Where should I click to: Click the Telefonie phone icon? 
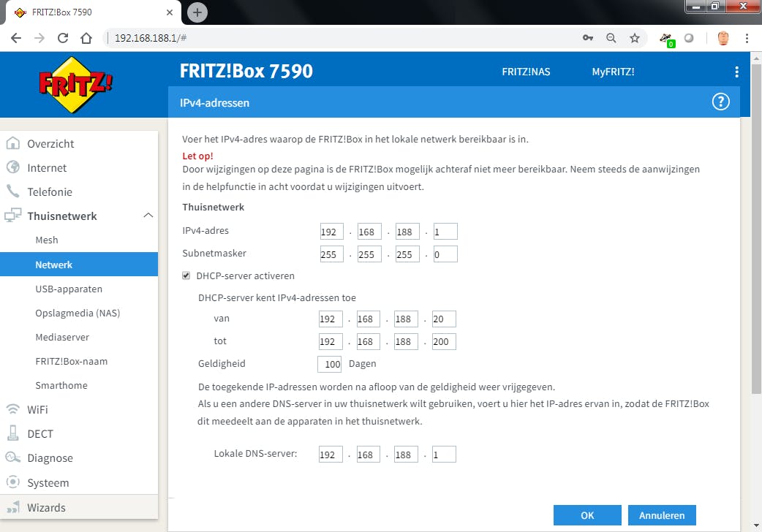coord(12,191)
